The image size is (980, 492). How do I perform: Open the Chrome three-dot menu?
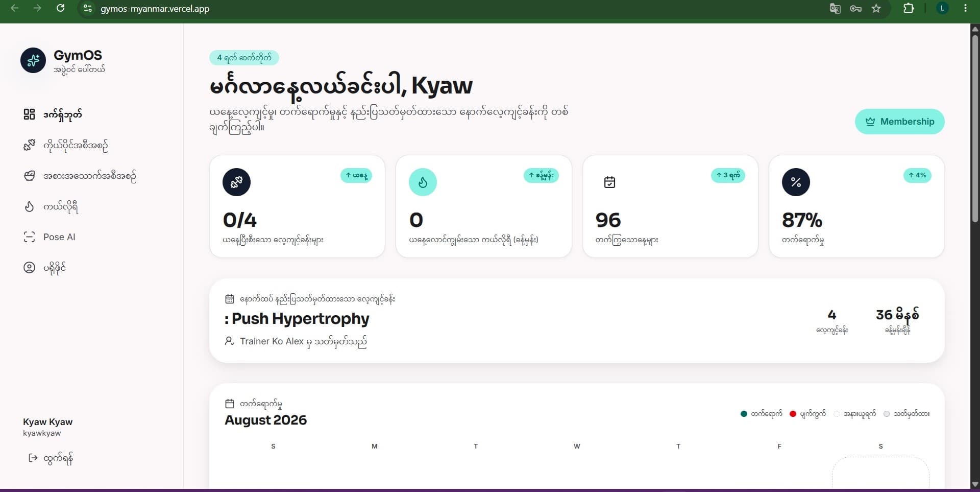coord(965,8)
